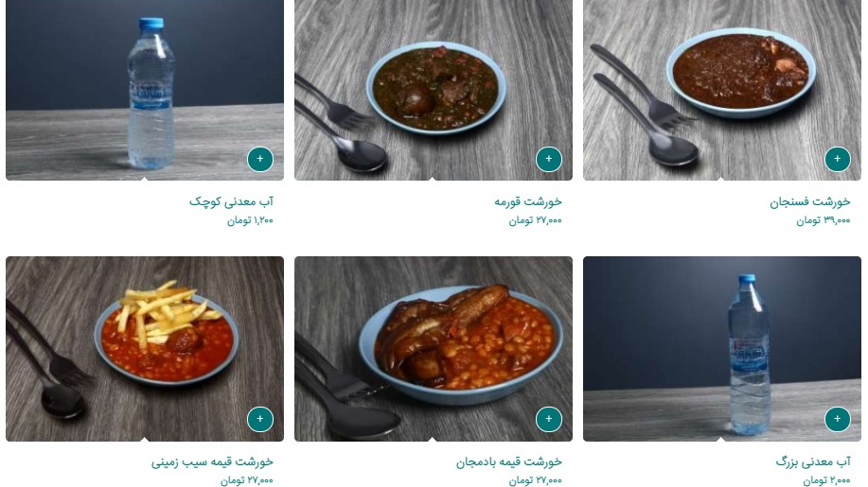Add خورشت قورمه with plus button
868x487 pixels.
click(549, 159)
